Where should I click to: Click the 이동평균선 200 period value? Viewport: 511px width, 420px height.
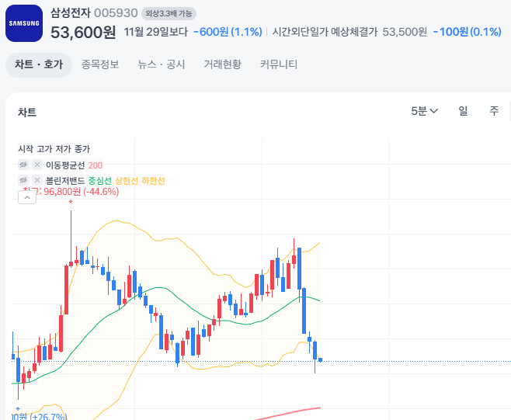point(95,165)
